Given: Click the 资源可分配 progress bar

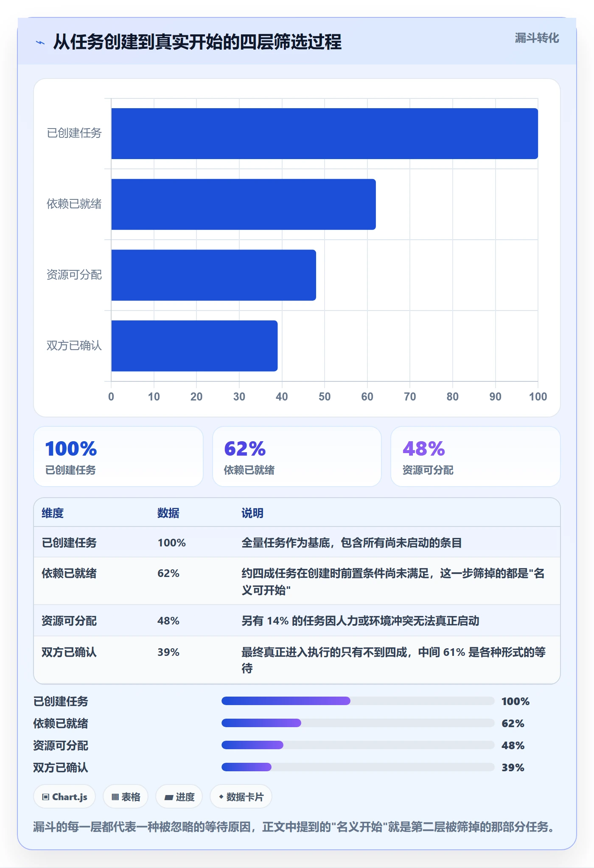Looking at the screenshot, I should [358, 745].
